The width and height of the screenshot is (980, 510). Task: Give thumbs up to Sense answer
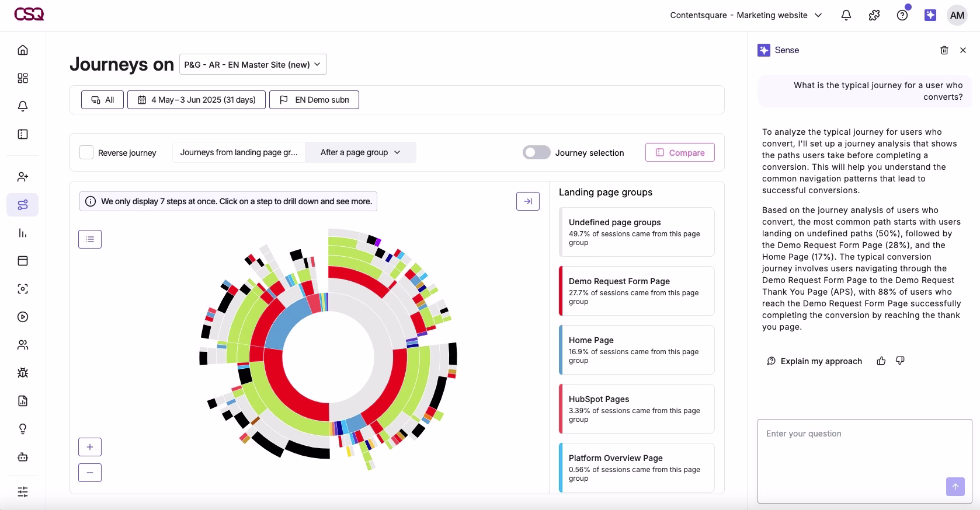[881, 361]
